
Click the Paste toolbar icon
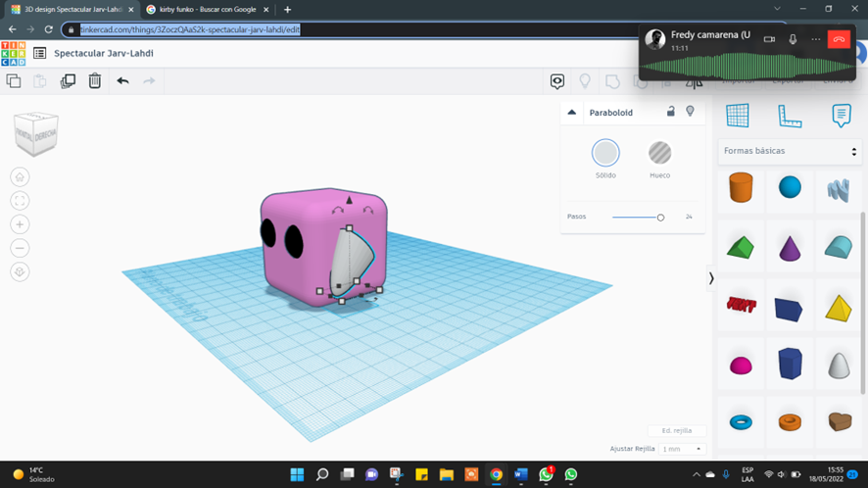tap(40, 81)
